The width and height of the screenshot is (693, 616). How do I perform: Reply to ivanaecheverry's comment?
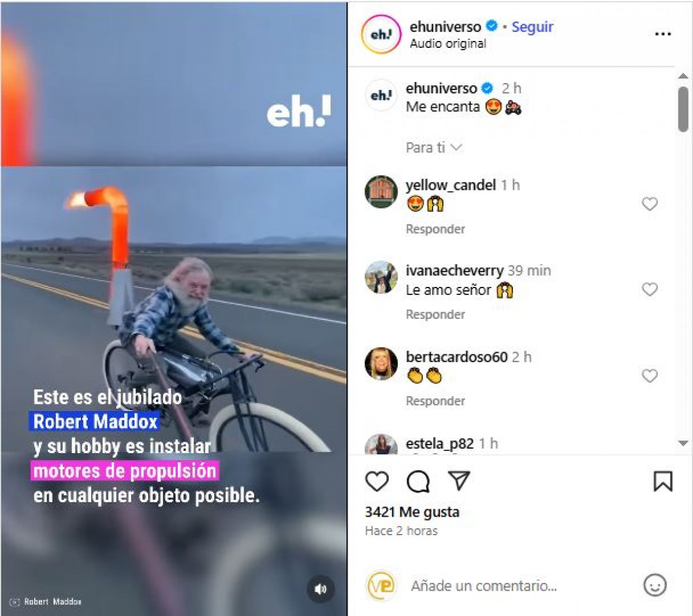[435, 315]
